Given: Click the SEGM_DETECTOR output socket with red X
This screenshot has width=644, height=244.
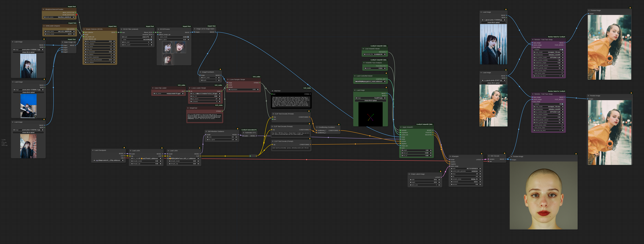Looking at the screenshot, I should (76, 15).
